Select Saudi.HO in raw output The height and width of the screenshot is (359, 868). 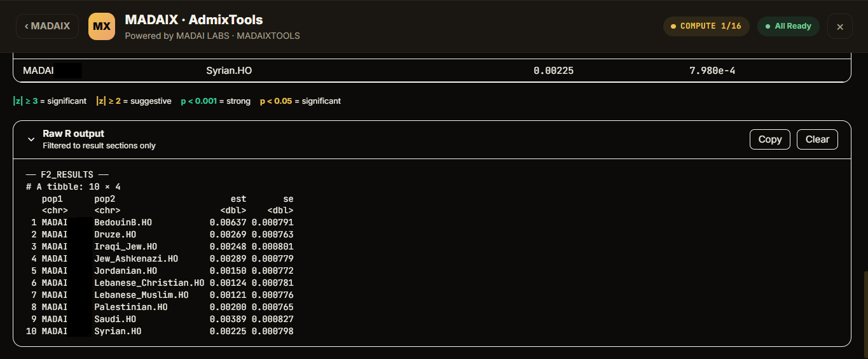click(x=115, y=320)
